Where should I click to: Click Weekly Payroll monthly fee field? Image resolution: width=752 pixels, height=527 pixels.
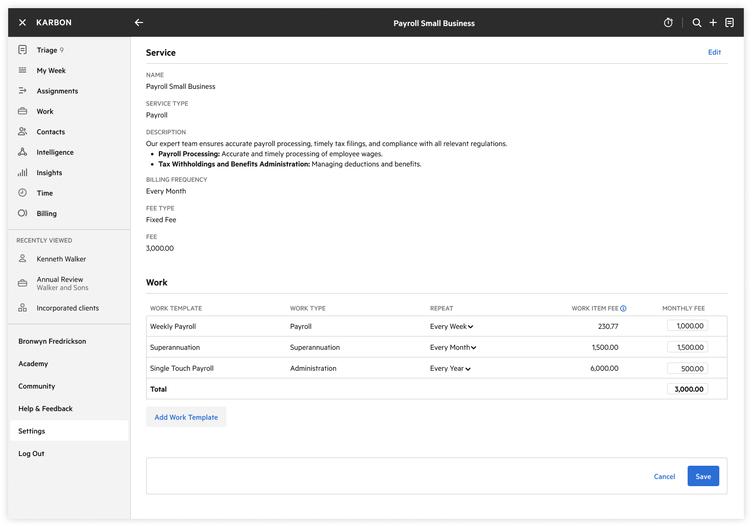[x=687, y=326]
